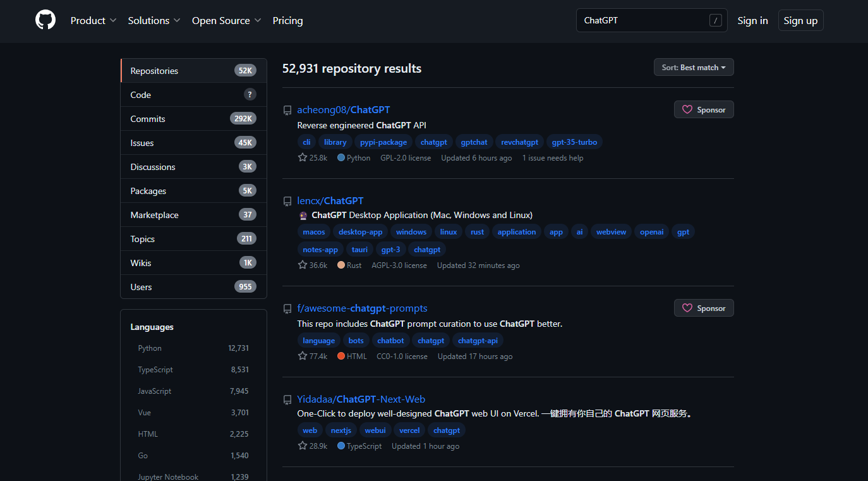Go to the Pricing page
The image size is (868, 481).
pos(287,20)
